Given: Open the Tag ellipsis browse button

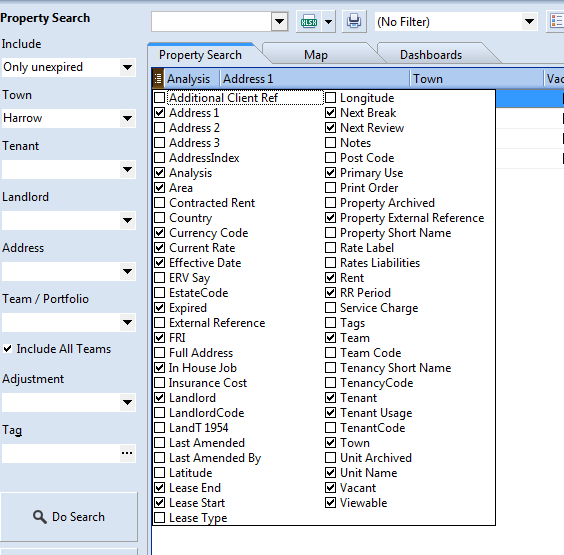Looking at the screenshot, I should coord(127,453).
